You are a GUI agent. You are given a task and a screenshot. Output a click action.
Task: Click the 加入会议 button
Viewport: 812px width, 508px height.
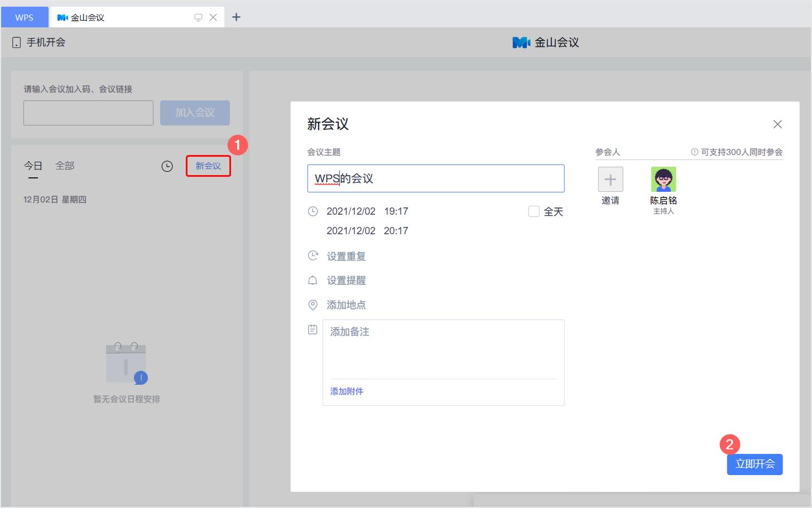(195, 113)
